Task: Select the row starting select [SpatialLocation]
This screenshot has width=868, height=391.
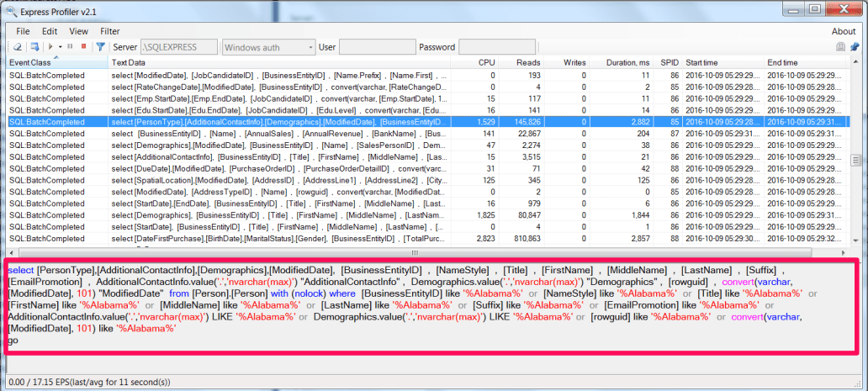Action: (428, 180)
